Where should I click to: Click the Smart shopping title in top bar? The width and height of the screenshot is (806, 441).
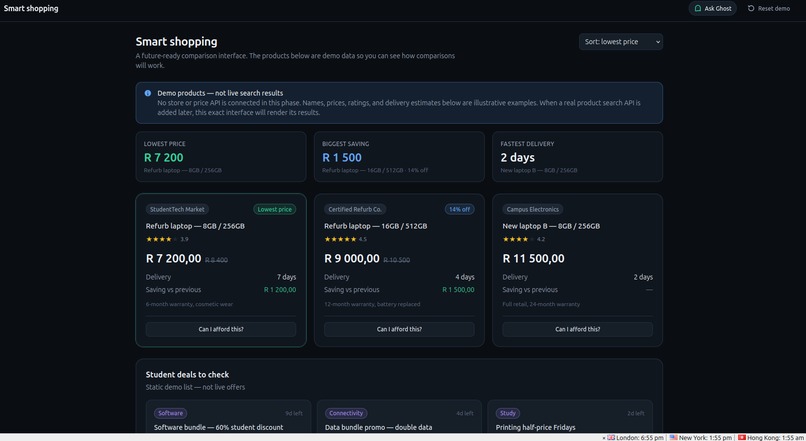[31, 8]
